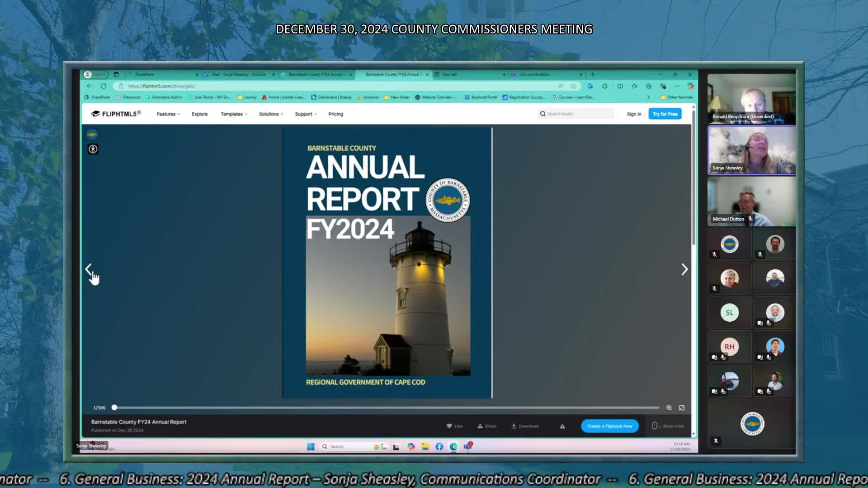Image resolution: width=868 pixels, height=488 pixels.
Task: Open the Read aloud icon in address bar
Action: (x=561, y=86)
